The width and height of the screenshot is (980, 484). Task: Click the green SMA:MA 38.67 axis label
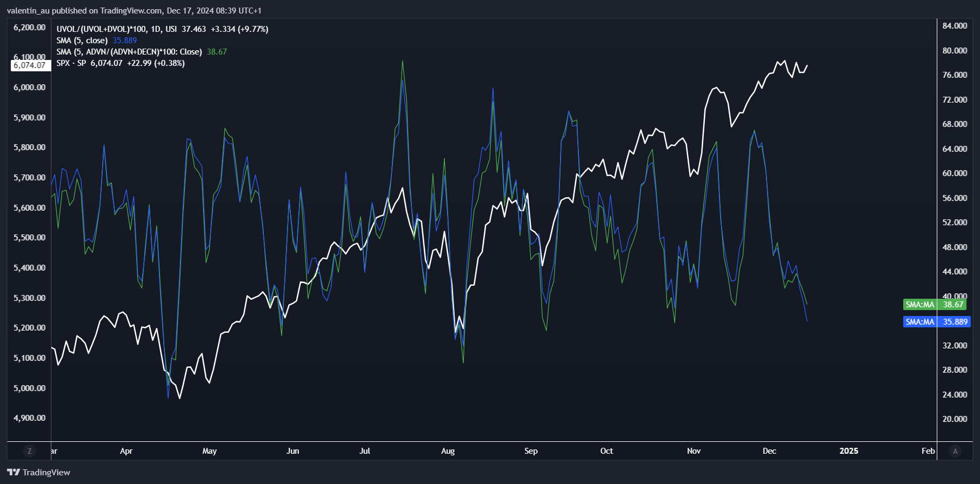pyautogui.click(x=935, y=305)
